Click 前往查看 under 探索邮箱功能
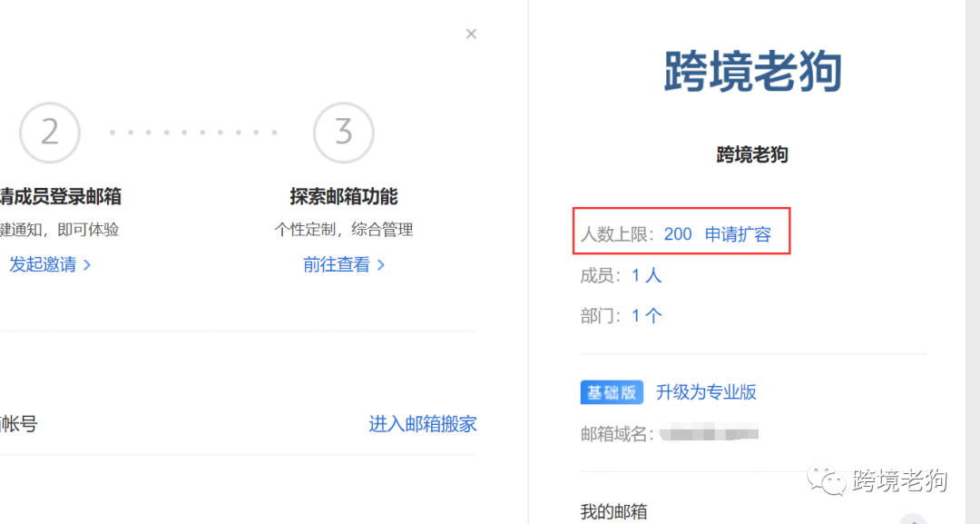 point(336,265)
